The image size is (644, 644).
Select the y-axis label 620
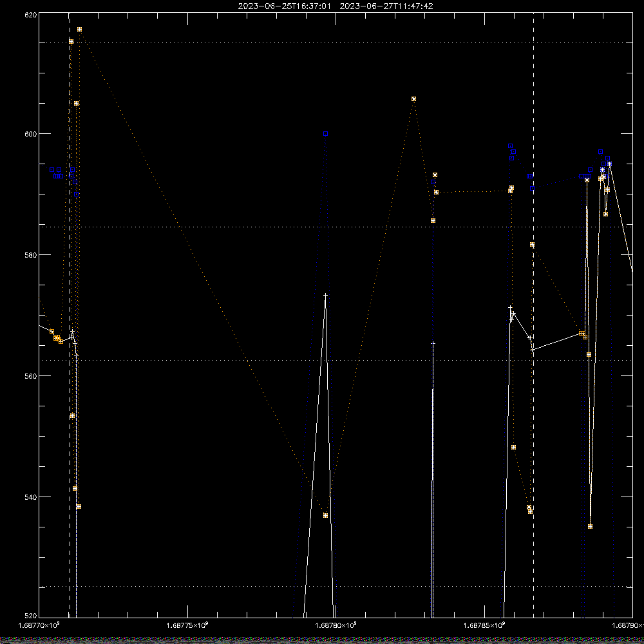(x=31, y=15)
